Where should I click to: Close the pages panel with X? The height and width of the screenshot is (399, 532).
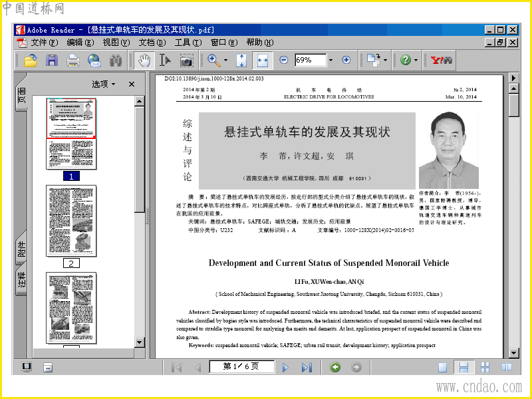click(132, 84)
